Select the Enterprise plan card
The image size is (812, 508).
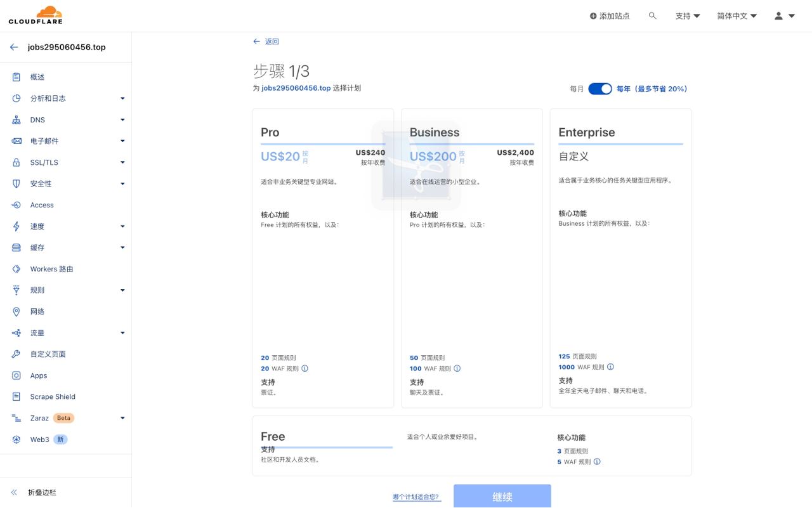[x=621, y=258]
